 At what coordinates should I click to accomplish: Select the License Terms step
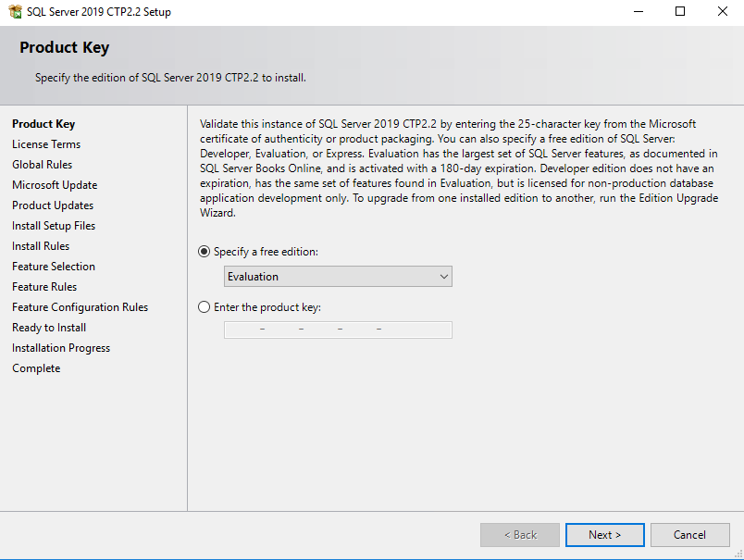(x=46, y=144)
